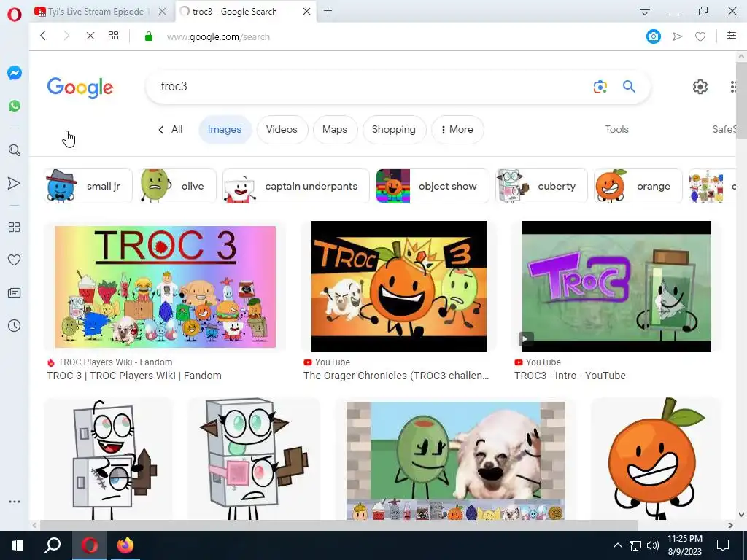
Task: Open the olive and dog scene thumbnail
Action: [455, 461]
